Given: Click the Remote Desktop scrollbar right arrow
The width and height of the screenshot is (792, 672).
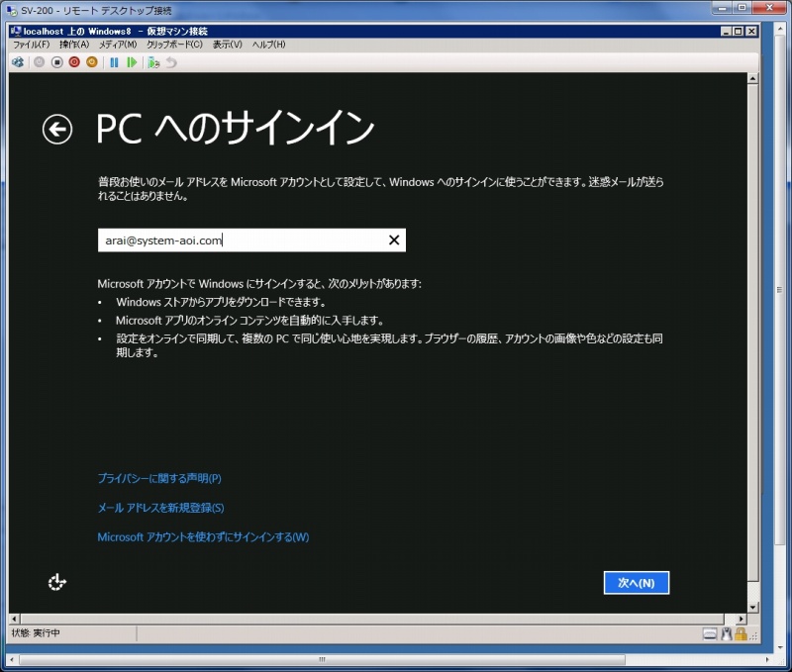Looking at the screenshot, I should [x=767, y=659].
